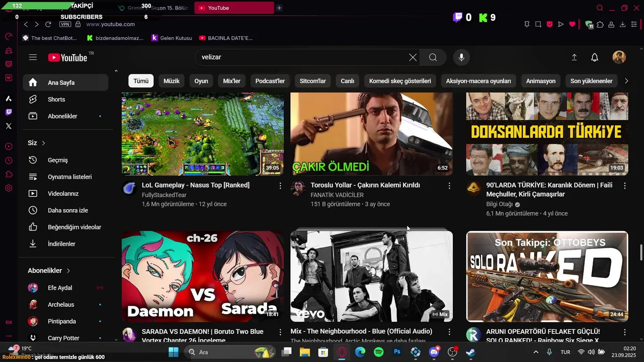Open Easy Setup sliders icon

click(633, 24)
